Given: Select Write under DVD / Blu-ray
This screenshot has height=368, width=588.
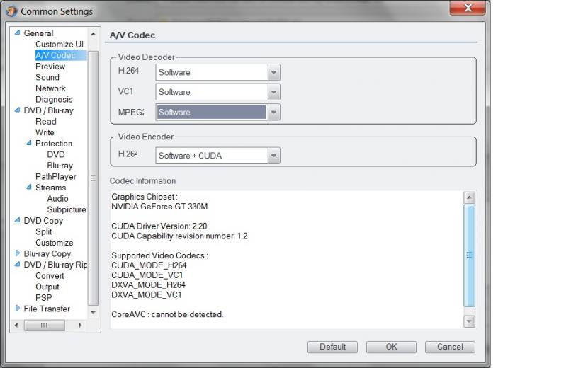Looking at the screenshot, I should [45, 132].
